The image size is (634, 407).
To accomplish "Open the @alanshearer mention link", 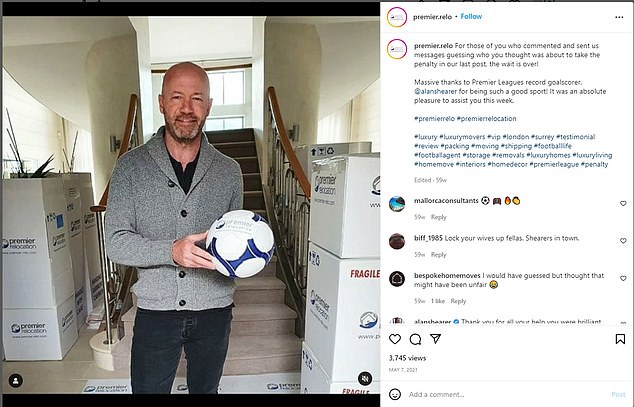I will point(436,91).
